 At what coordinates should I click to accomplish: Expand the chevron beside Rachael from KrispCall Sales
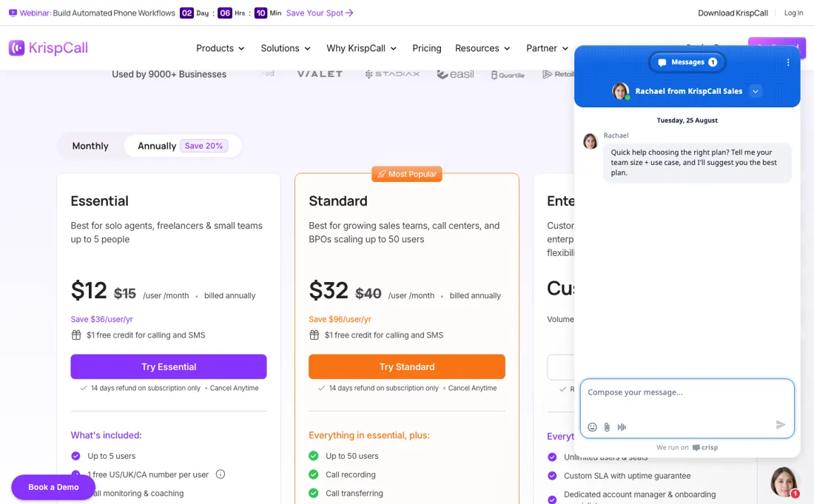[756, 91]
